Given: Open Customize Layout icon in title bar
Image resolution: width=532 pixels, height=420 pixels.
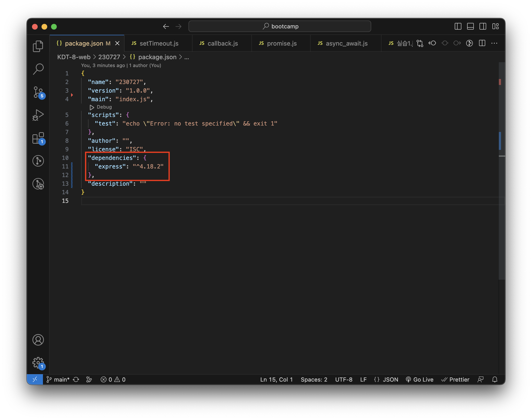Looking at the screenshot, I should pos(495,26).
